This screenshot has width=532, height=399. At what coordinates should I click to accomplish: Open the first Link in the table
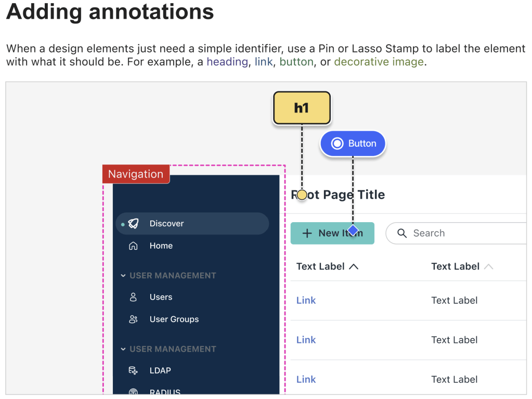pyautogui.click(x=306, y=301)
